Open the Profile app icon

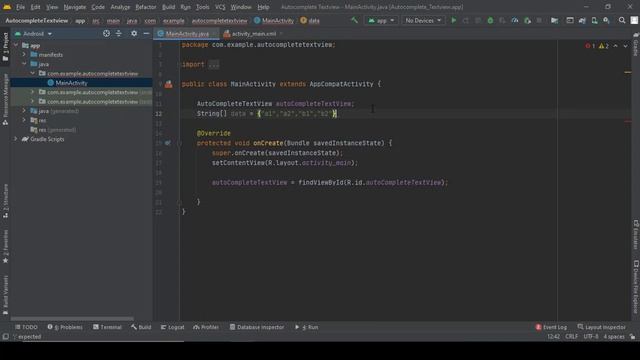click(515, 20)
